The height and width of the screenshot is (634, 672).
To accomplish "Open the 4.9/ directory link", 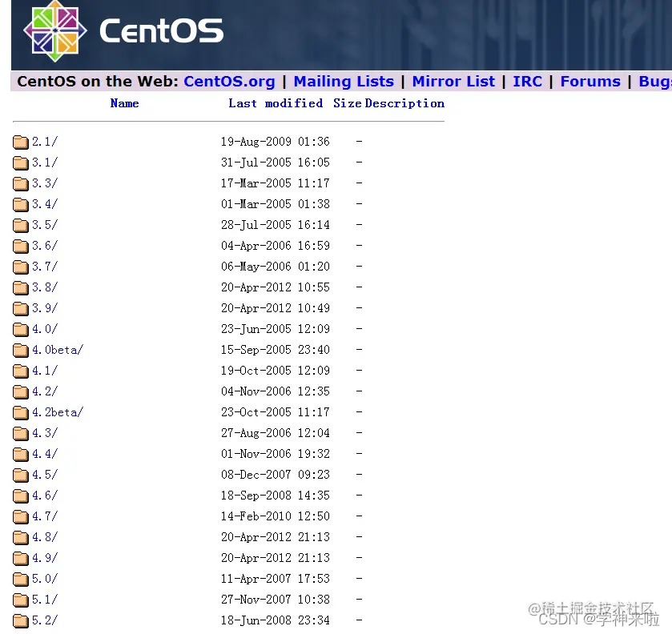I will pos(45,558).
